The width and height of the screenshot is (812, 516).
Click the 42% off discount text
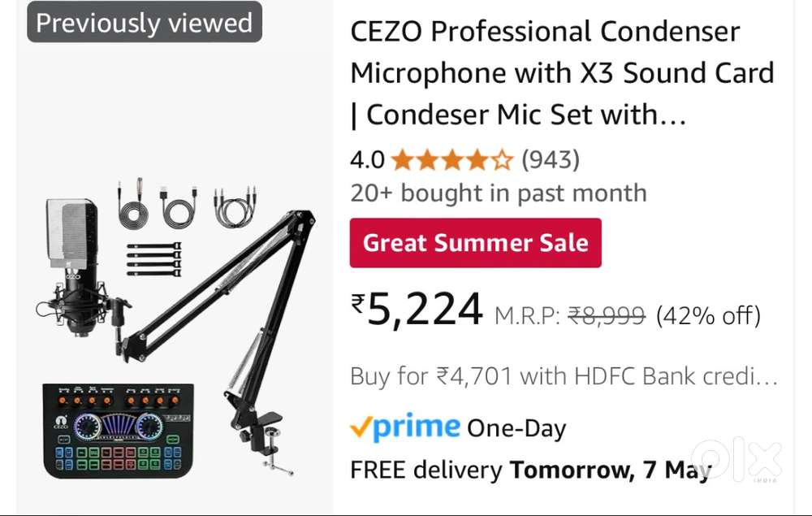708,314
